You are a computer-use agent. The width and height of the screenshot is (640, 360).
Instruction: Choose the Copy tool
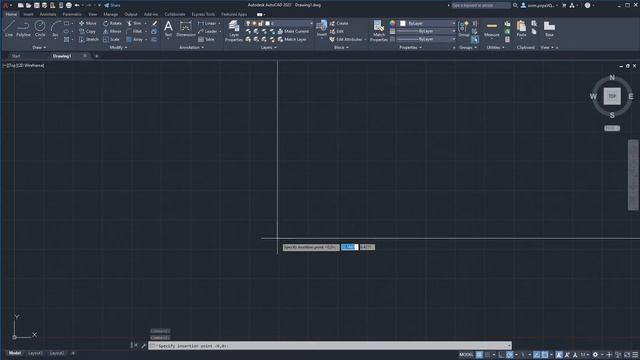coord(87,31)
